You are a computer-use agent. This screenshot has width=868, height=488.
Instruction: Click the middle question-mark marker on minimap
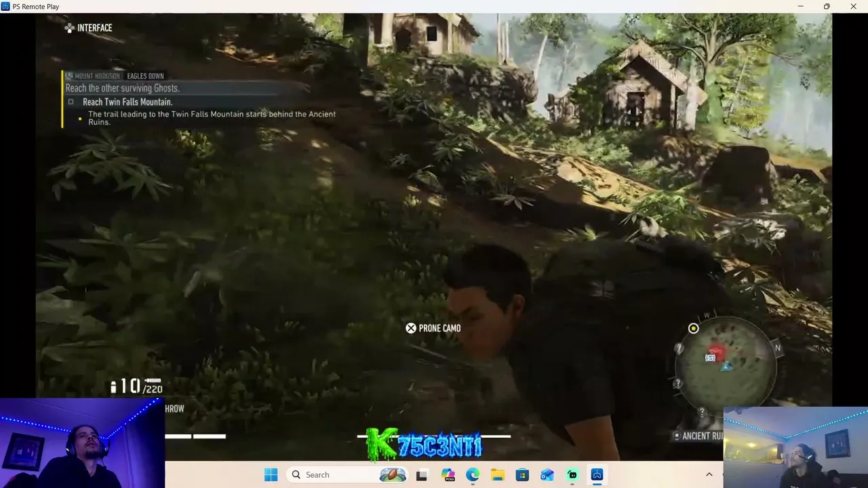click(677, 384)
